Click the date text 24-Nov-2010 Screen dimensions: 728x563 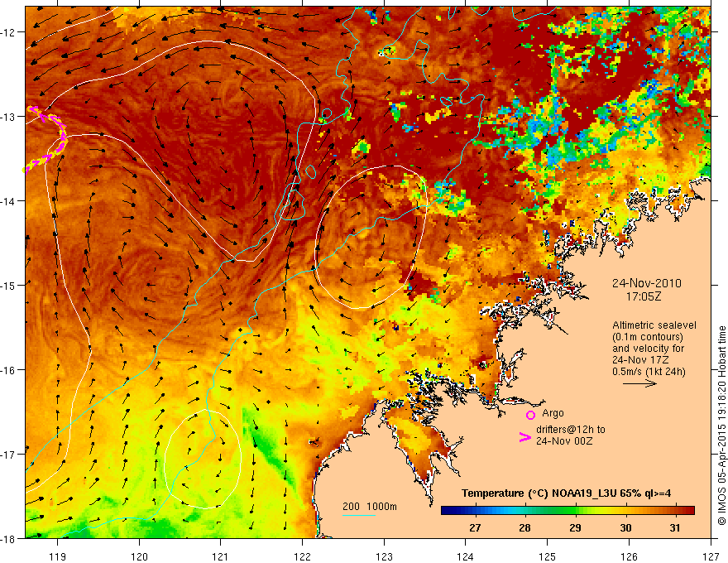coord(646,283)
